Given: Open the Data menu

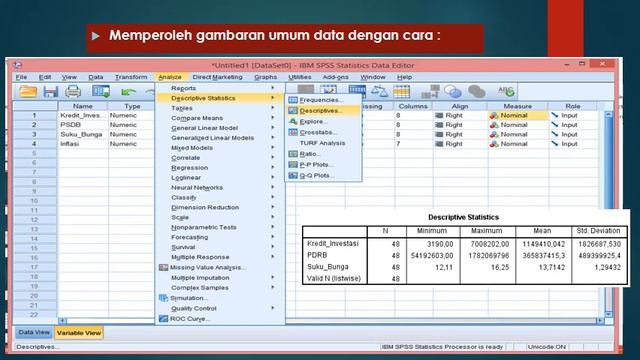Looking at the screenshot, I should (96, 77).
